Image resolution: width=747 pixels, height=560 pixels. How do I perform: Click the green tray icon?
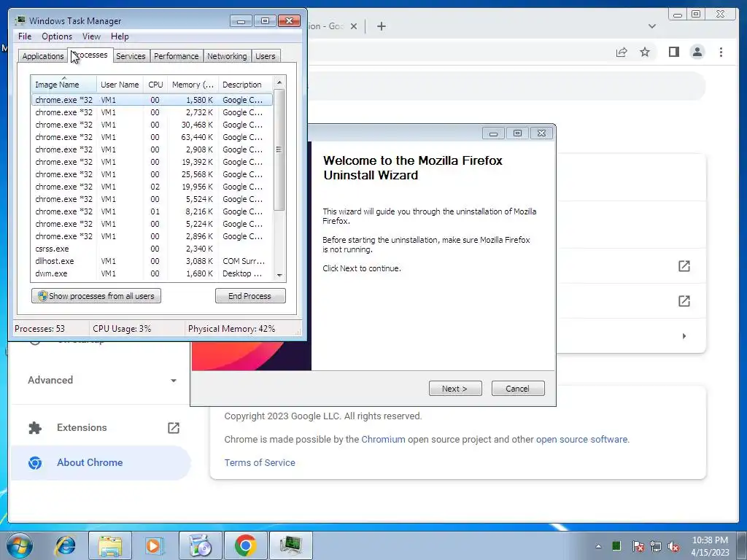pos(616,546)
